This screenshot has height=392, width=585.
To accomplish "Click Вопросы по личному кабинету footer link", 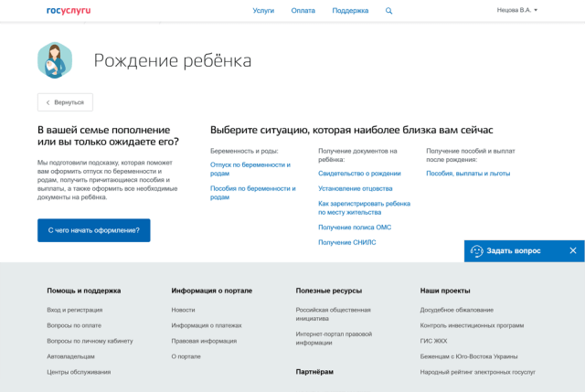I will tap(90, 341).
